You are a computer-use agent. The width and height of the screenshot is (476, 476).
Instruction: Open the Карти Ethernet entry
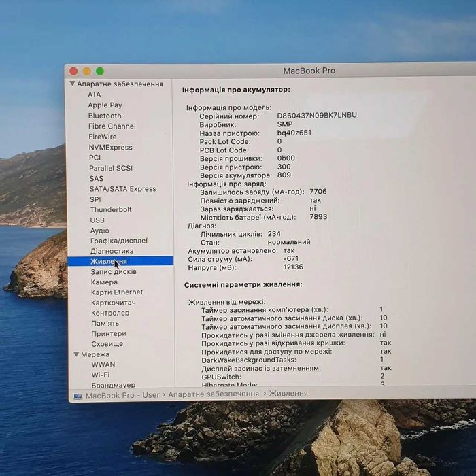tap(117, 292)
